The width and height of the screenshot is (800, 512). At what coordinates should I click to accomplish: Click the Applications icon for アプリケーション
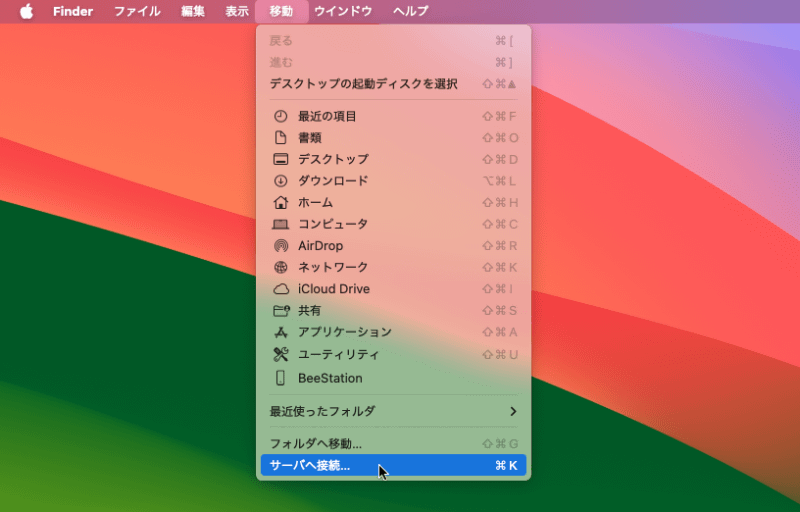(x=281, y=332)
